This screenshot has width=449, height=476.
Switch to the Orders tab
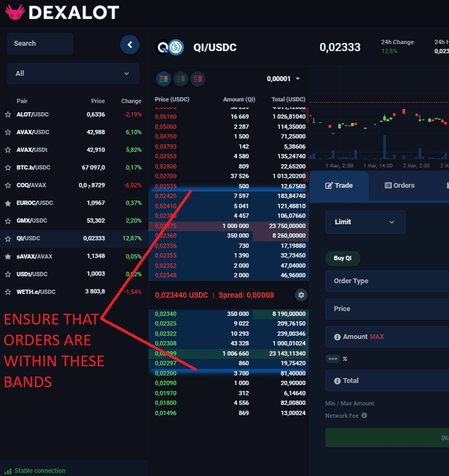tap(400, 186)
